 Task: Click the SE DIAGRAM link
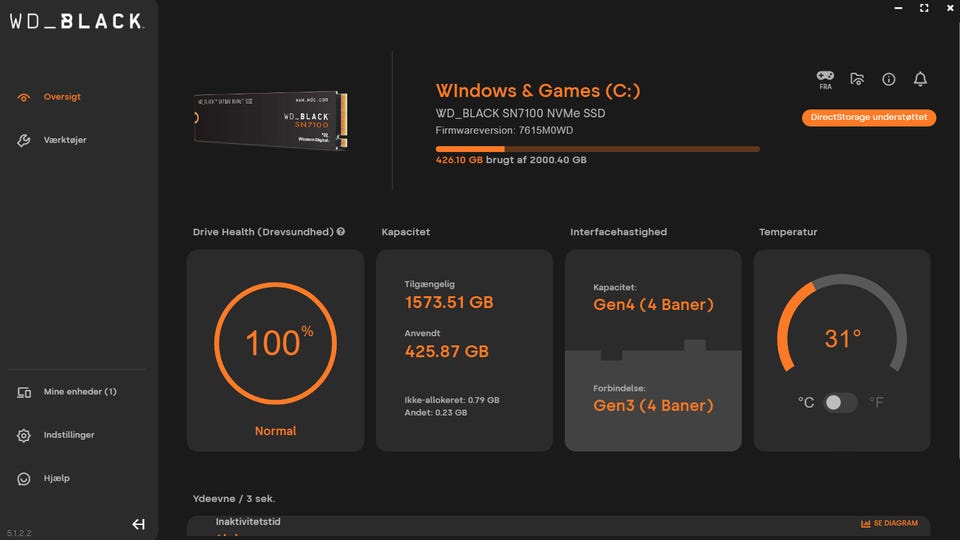[889, 524]
